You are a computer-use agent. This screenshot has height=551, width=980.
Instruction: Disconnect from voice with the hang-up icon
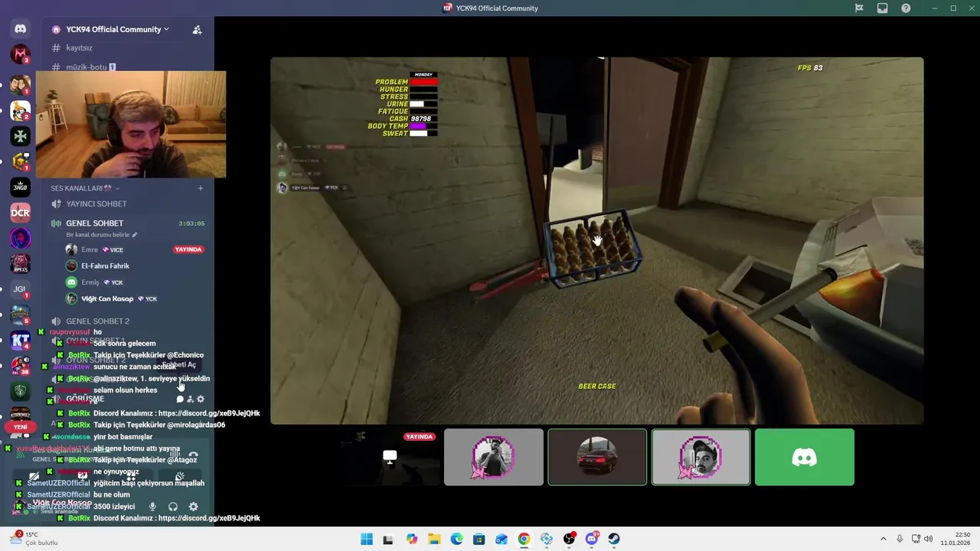pos(193,455)
